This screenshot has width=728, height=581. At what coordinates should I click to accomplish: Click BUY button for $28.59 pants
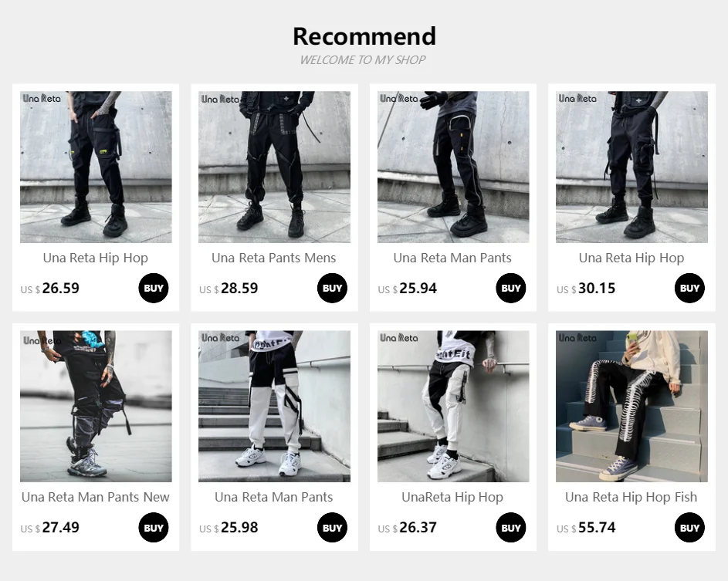(332, 288)
